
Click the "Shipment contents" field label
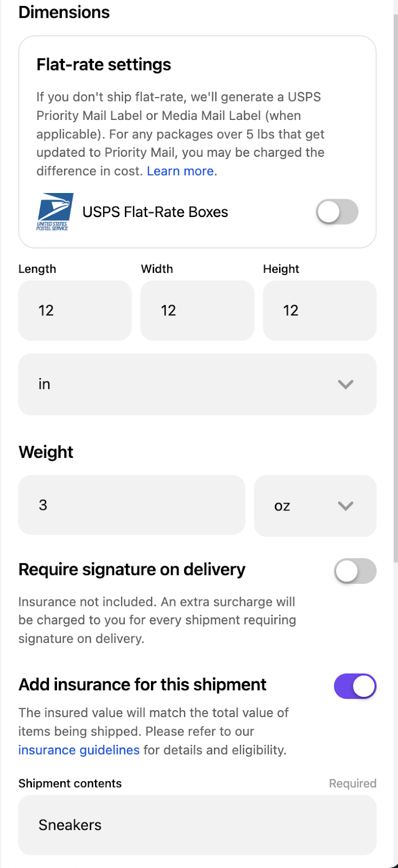[x=70, y=783]
